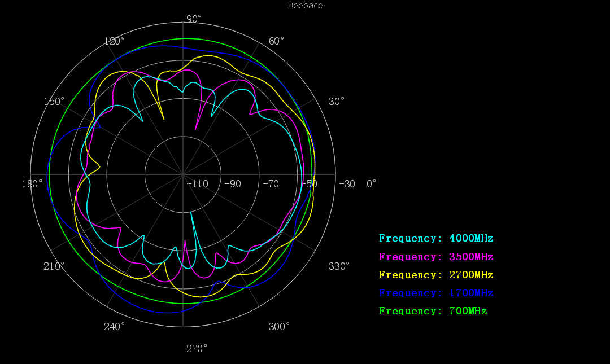Click the 90° angle label

point(194,19)
